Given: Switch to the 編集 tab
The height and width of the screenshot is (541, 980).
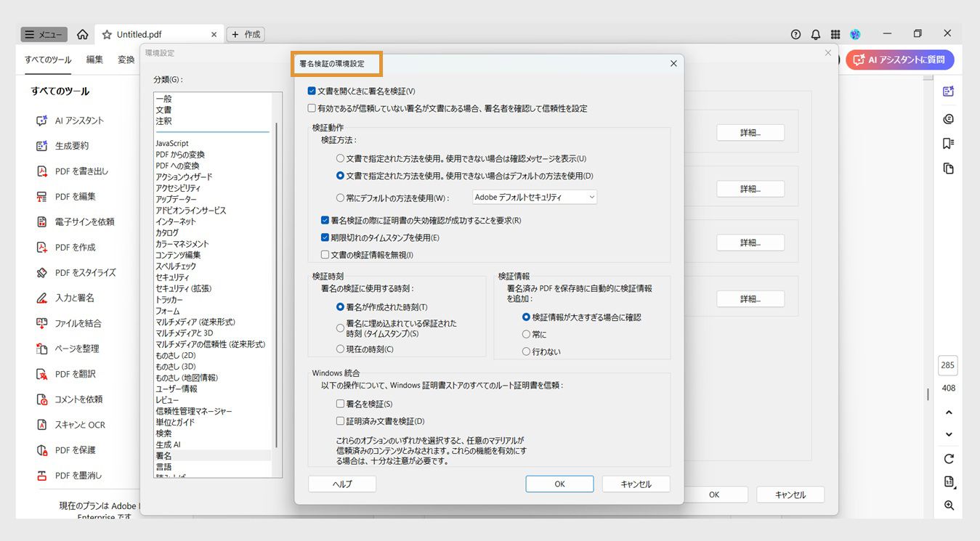Looking at the screenshot, I should tap(94, 61).
